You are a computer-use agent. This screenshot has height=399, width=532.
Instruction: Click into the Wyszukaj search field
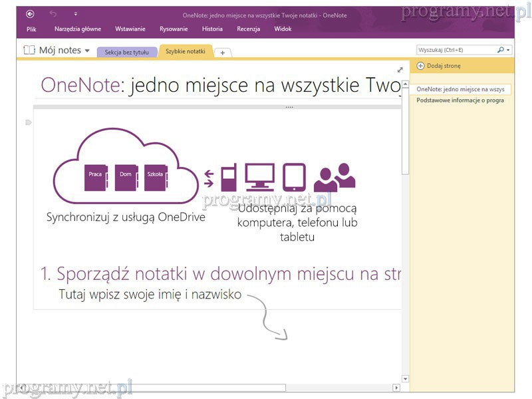[x=456, y=50]
